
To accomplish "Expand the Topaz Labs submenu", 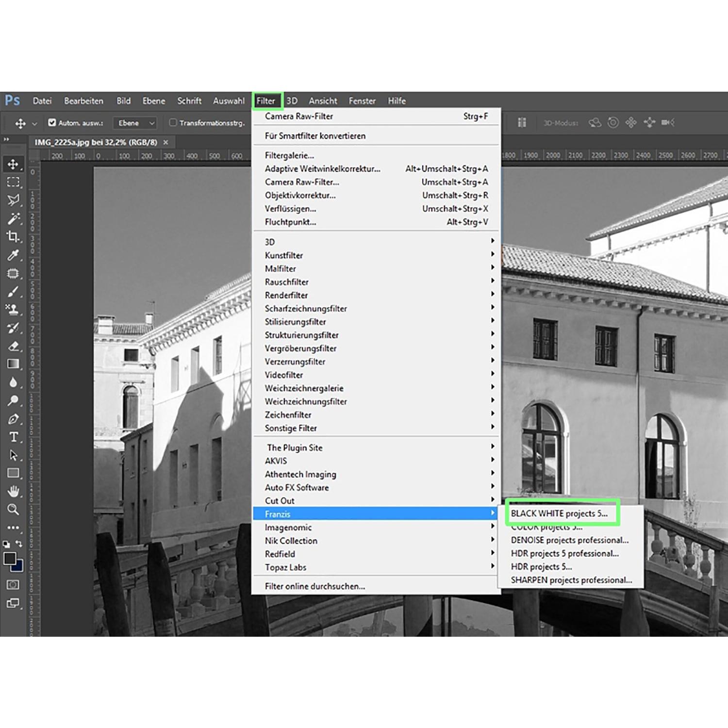I will point(376,567).
